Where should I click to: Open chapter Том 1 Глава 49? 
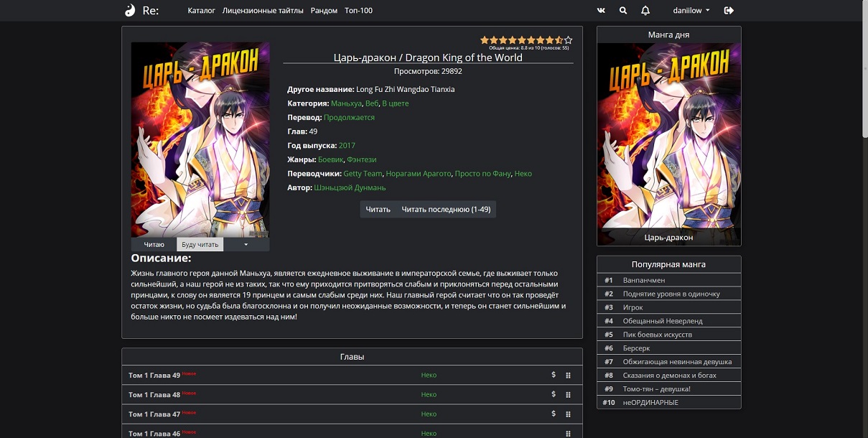(154, 376)
